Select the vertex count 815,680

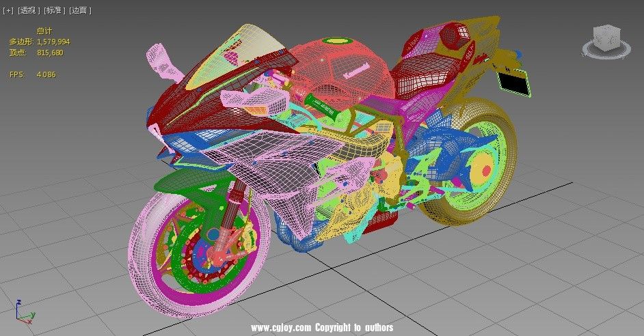(x=50, y=53)
